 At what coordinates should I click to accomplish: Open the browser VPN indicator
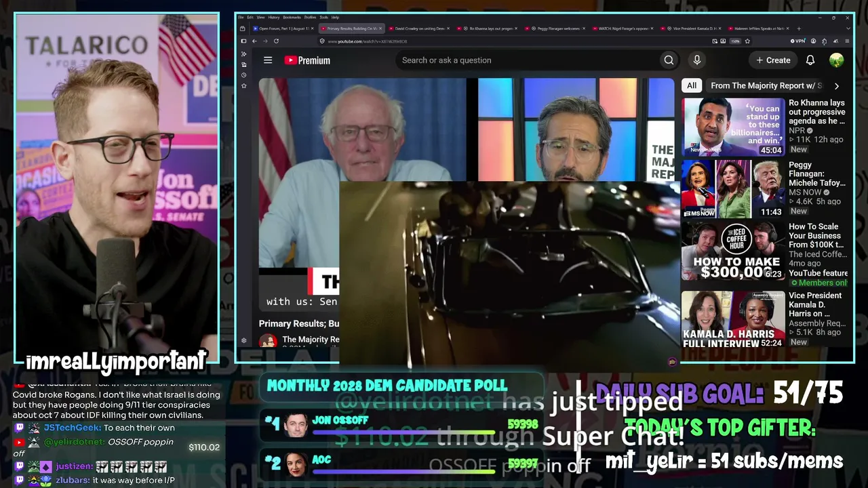[799, 41]
